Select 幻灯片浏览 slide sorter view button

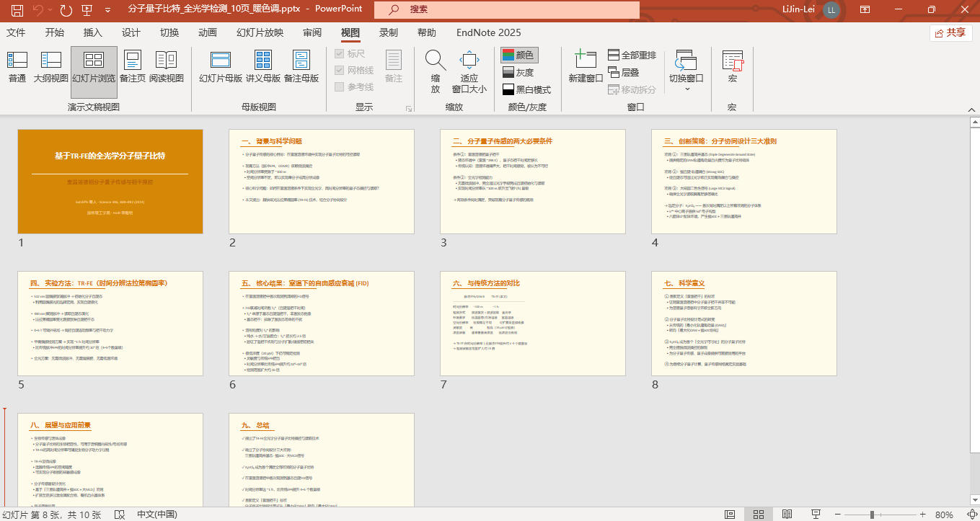pyautogui.click(x=94, y=72)
